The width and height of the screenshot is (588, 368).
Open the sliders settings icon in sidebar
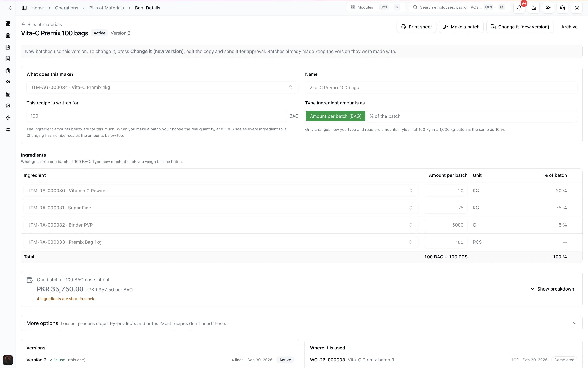8,129
